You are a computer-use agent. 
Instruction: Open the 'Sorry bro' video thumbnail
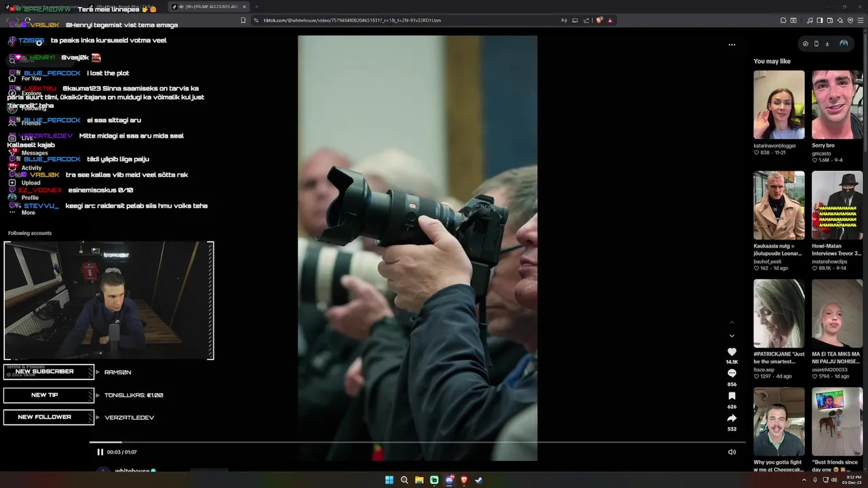(x=837, y=105)
